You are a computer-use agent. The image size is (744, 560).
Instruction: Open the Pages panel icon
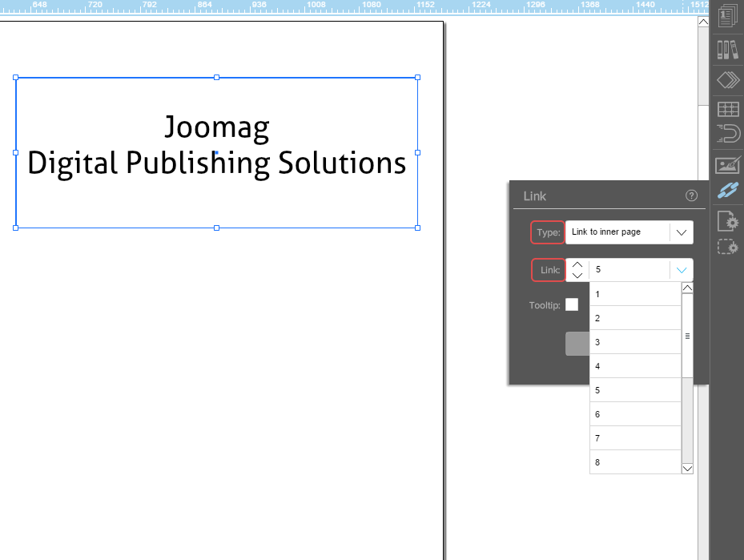click(727, 16)
